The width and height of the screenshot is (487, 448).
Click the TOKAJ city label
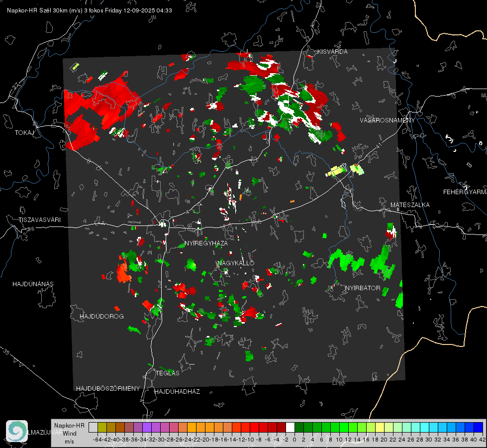point(24,133)
